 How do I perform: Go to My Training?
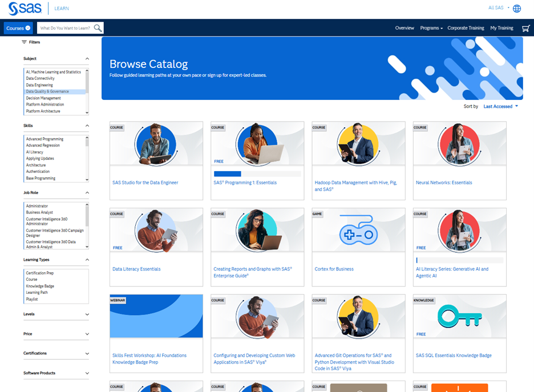[501, 28]
